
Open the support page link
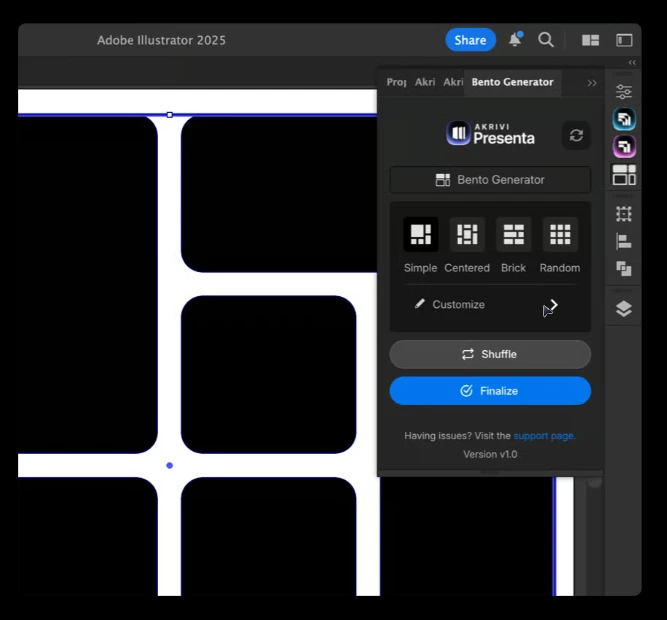tap(544, 436)
